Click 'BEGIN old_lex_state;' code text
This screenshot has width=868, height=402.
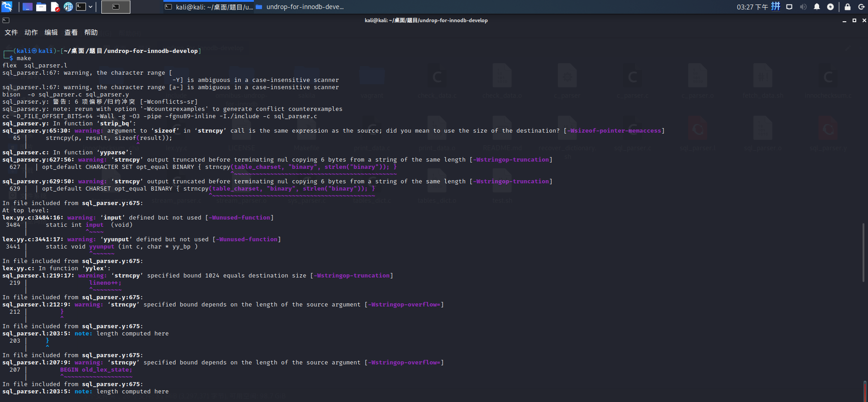[96, 370]
